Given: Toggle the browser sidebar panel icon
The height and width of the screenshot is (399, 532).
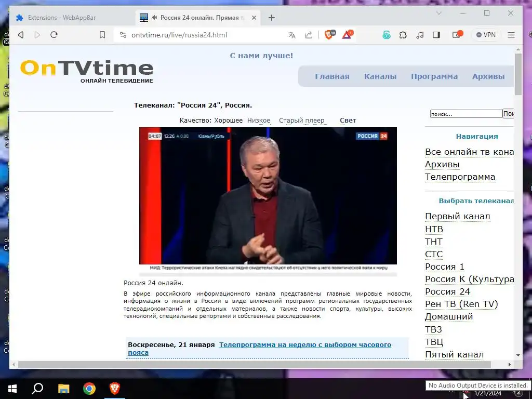Looking at the screenshot, I should click(436, 35).
